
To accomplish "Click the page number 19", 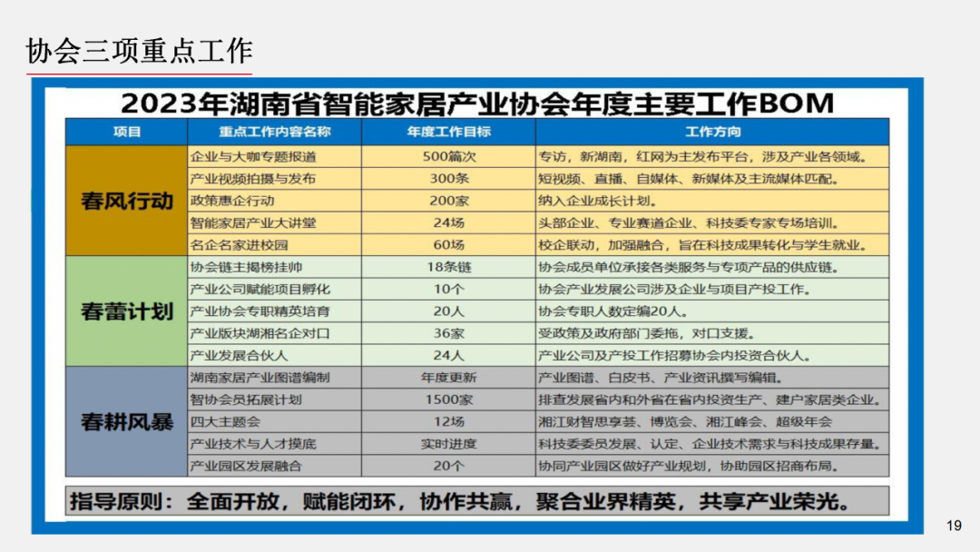I will coord(954,526).
